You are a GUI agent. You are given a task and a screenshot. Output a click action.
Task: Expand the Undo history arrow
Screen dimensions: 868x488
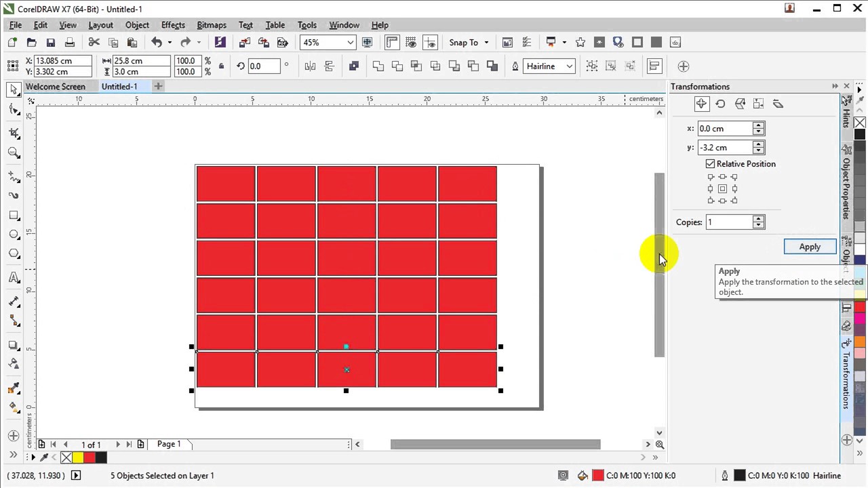169,42
